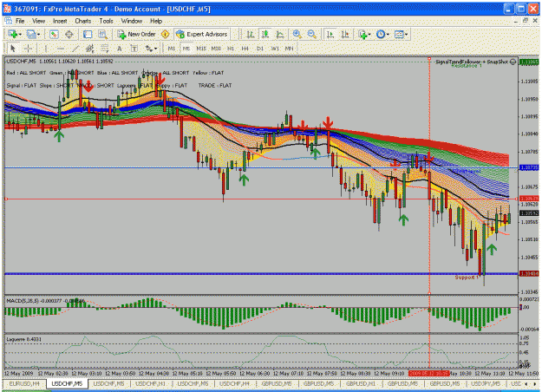The height and width of the screenshot is (392, 542).
Task: Switch chart to M15 timeframe
Action: 201,49
